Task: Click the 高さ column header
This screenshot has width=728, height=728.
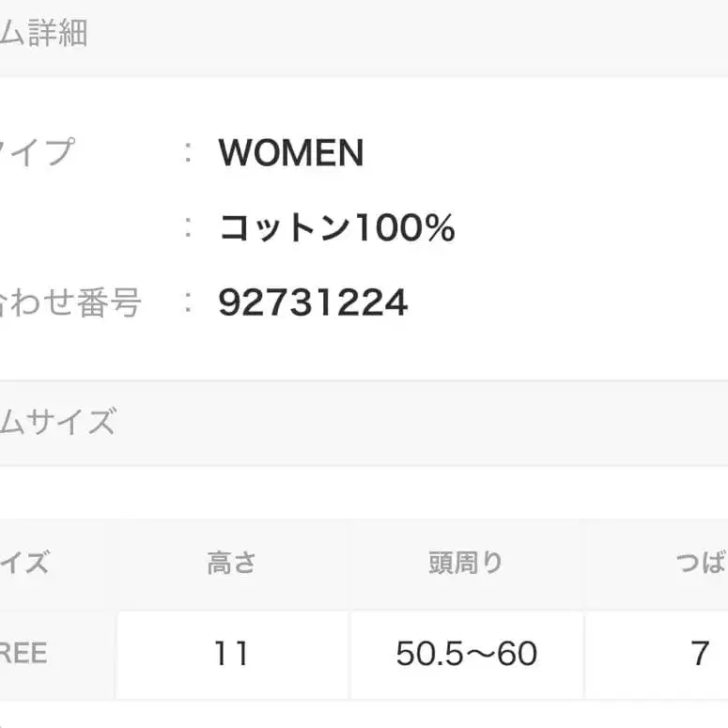Action: tap(231, 564)
